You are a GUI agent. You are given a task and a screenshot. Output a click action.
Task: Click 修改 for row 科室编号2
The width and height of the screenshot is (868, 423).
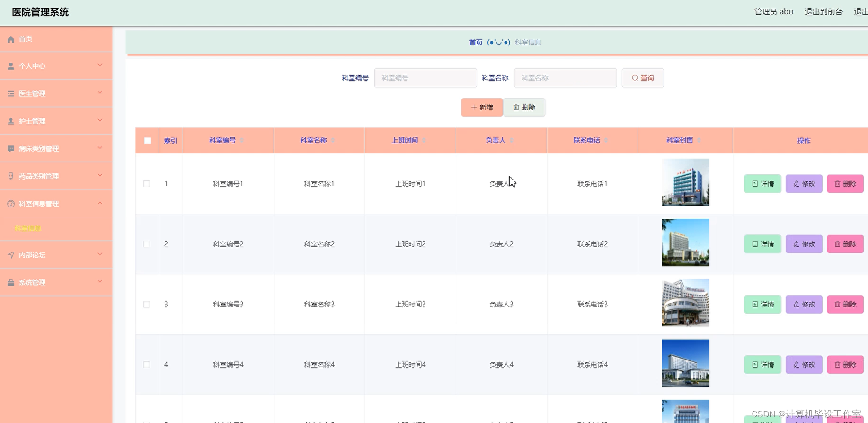click(x=804, y=244)
